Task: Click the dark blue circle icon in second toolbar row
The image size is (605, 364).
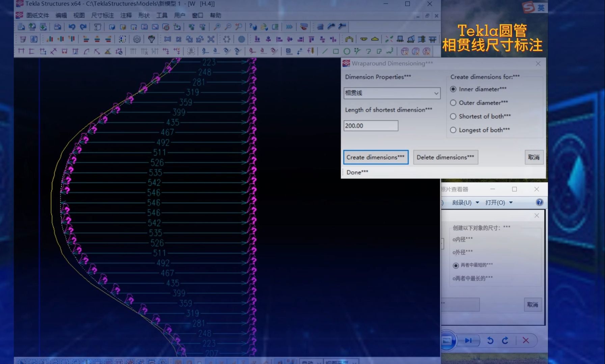Action: (x=242, y=39)
